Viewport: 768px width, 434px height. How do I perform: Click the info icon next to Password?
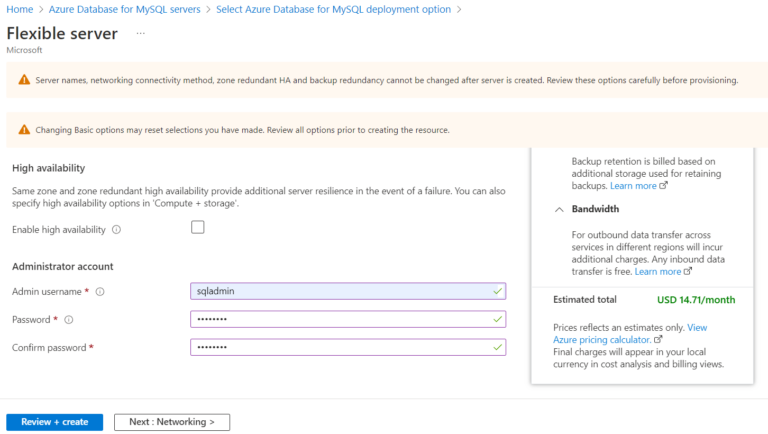69,320
